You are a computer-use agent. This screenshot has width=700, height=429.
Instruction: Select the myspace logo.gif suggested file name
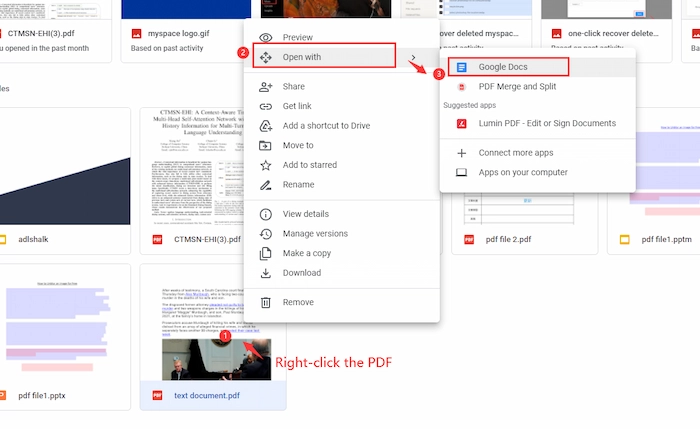179,33
